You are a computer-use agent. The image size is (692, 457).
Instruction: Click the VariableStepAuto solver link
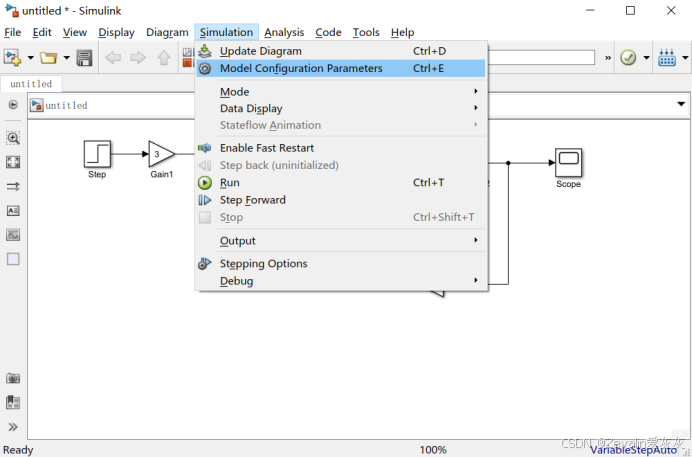click(633, 450)
